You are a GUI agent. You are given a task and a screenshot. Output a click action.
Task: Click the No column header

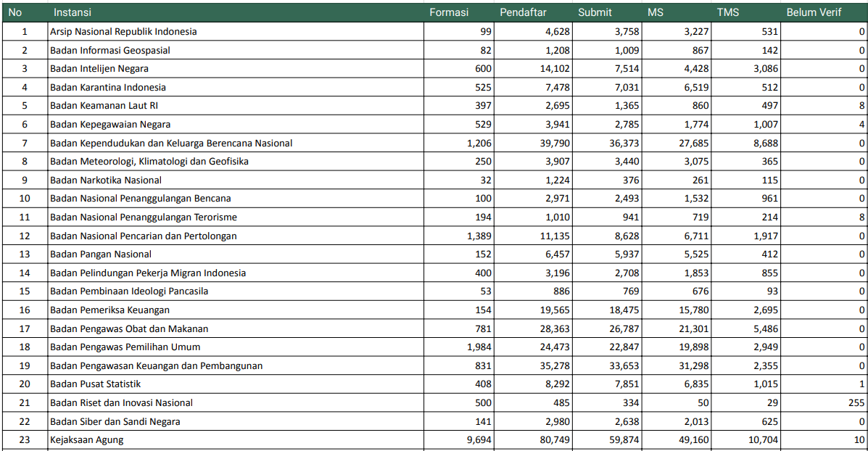(25, 12)
